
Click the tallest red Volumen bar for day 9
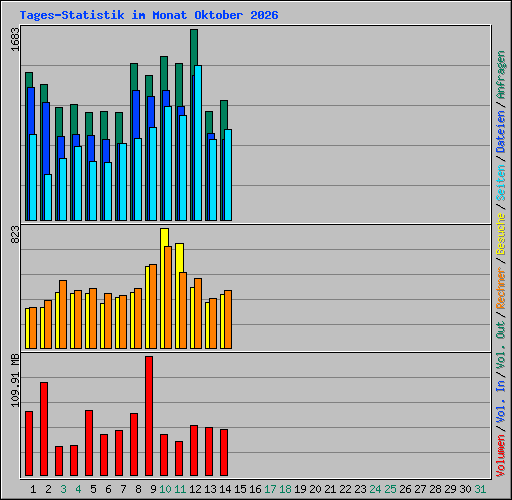tap(149, 416)
